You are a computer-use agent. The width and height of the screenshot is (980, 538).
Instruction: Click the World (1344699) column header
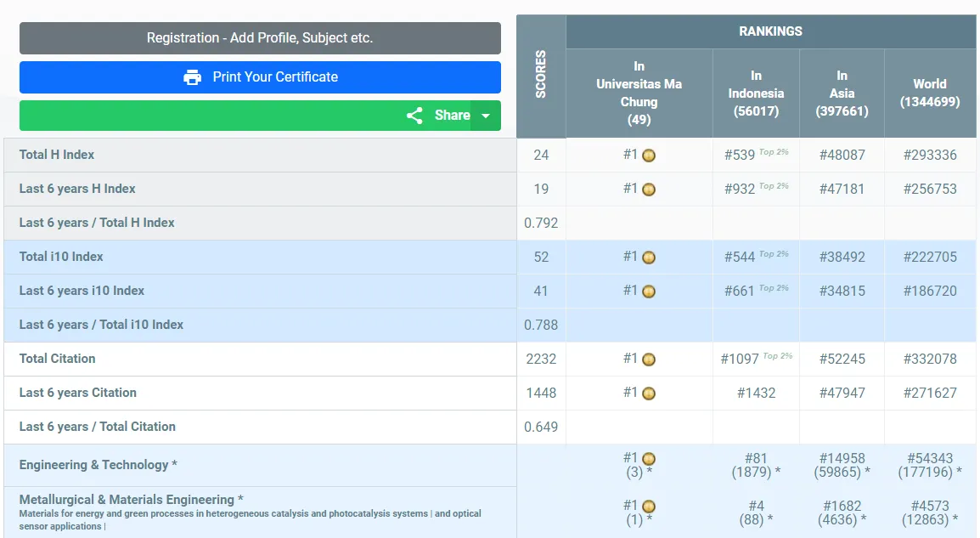[930, 93]
